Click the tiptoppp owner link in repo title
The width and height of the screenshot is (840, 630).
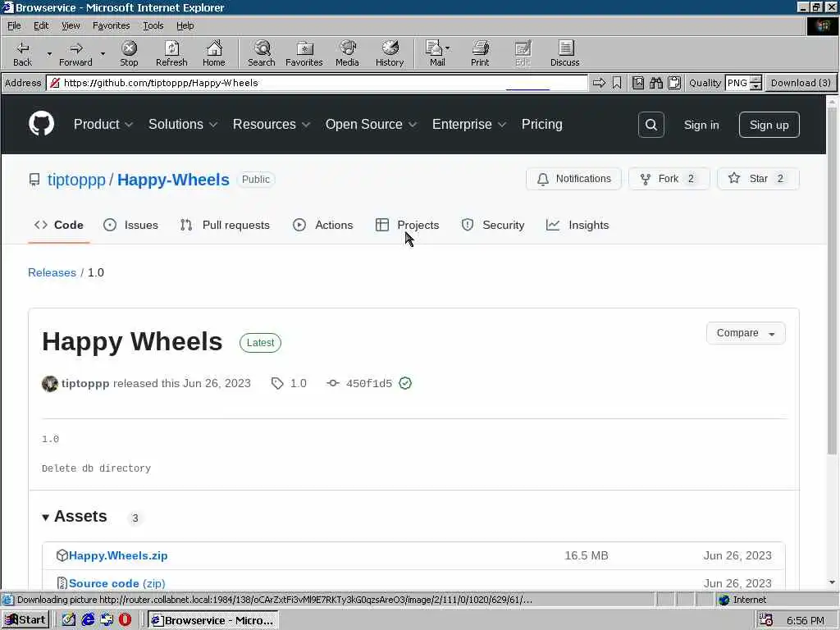click(76, 180)
